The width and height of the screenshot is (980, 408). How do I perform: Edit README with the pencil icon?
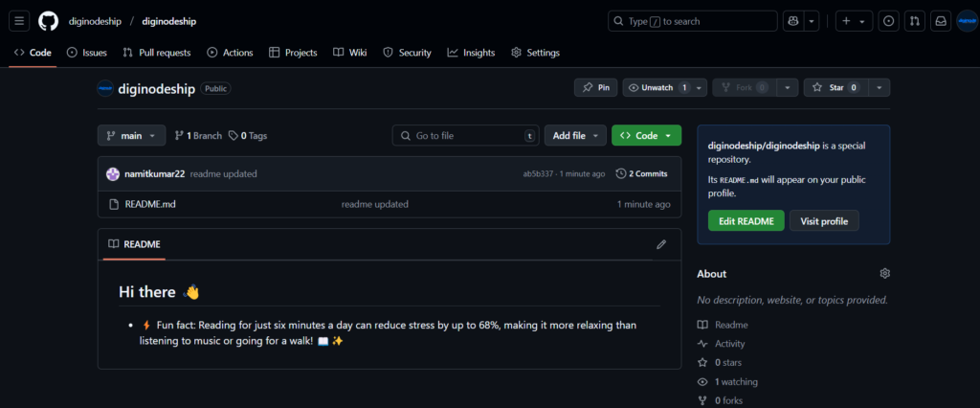(x=661, y=244)
